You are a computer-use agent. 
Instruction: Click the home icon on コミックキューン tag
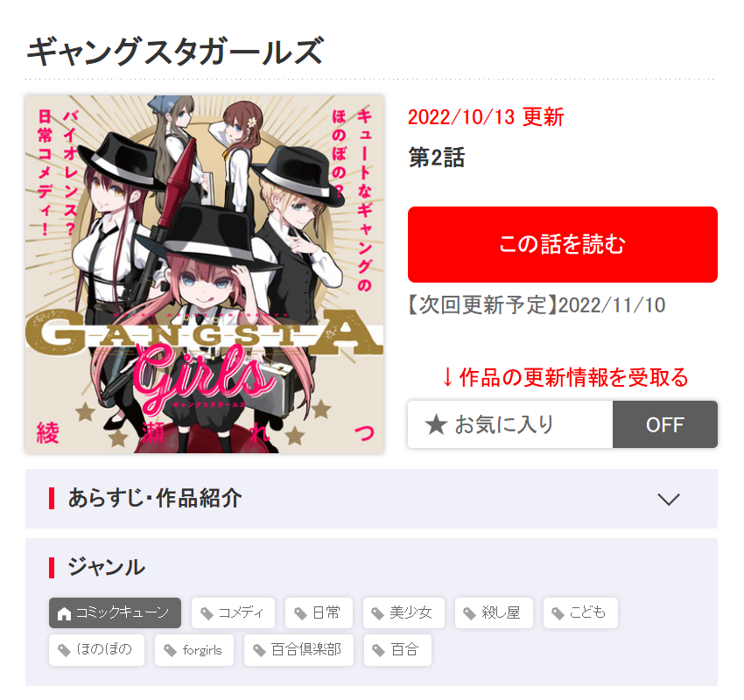(x=64, y=613)
